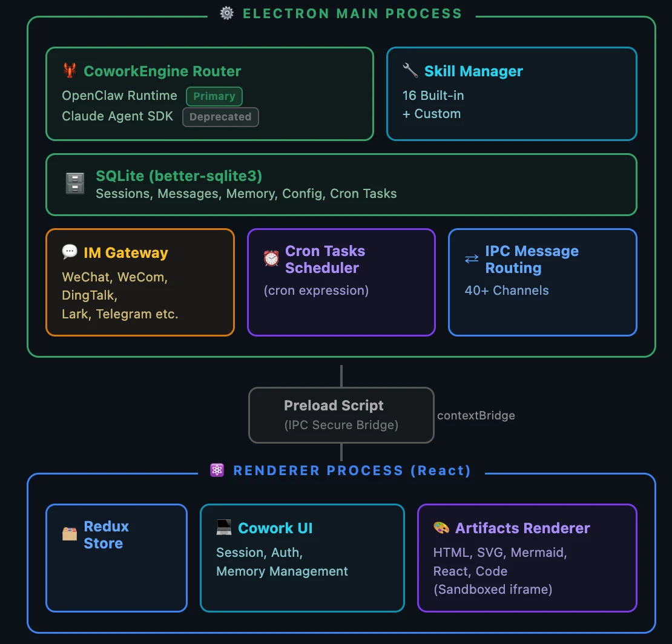Screen dimensions: 672x644
Task: Click the gray Deprecated badge
Action: (220, 117)
